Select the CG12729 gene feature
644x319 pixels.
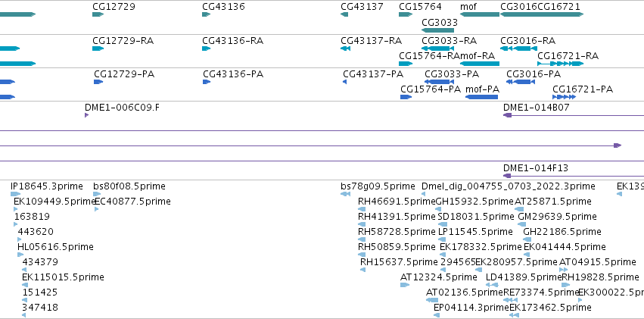tap(98, 14)
